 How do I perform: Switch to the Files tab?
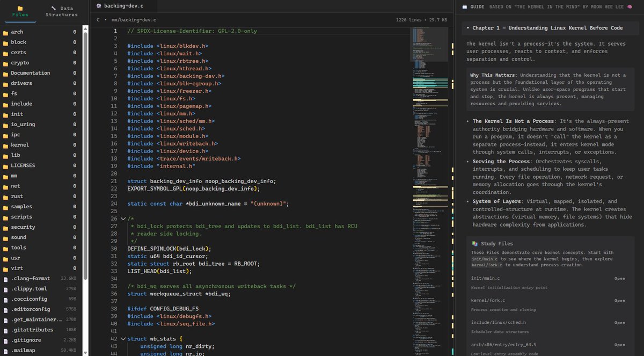20,11
